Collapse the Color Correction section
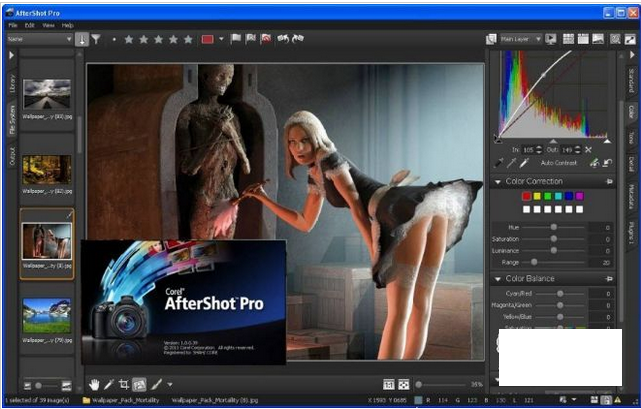This screenshot has width=641, height=409. [x=498, y=182]
